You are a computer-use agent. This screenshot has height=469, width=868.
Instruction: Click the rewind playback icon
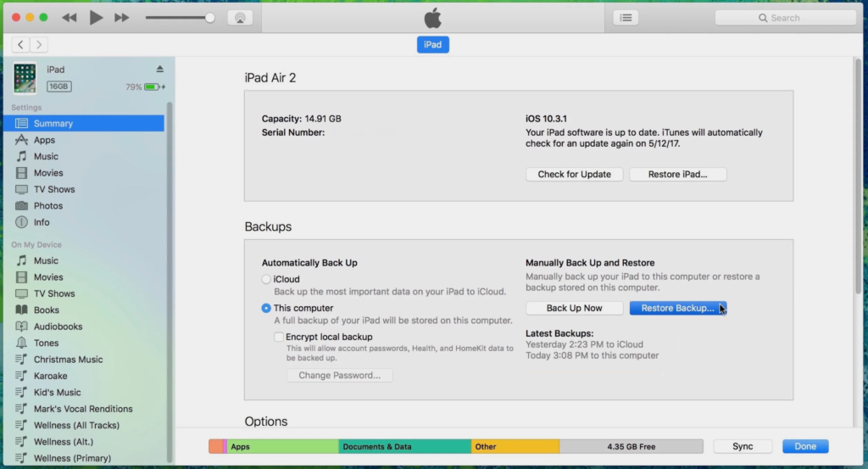pyautogui.click(x=70, y=18)
